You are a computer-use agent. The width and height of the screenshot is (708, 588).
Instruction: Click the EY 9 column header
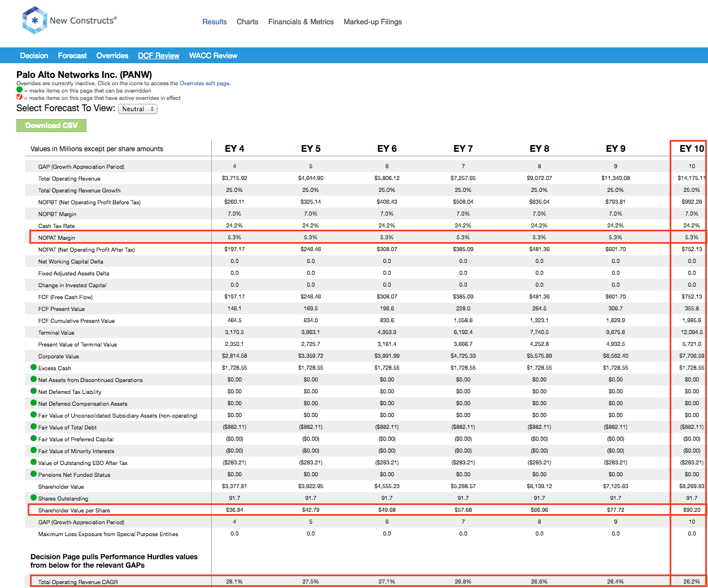(x=615, y=148)
